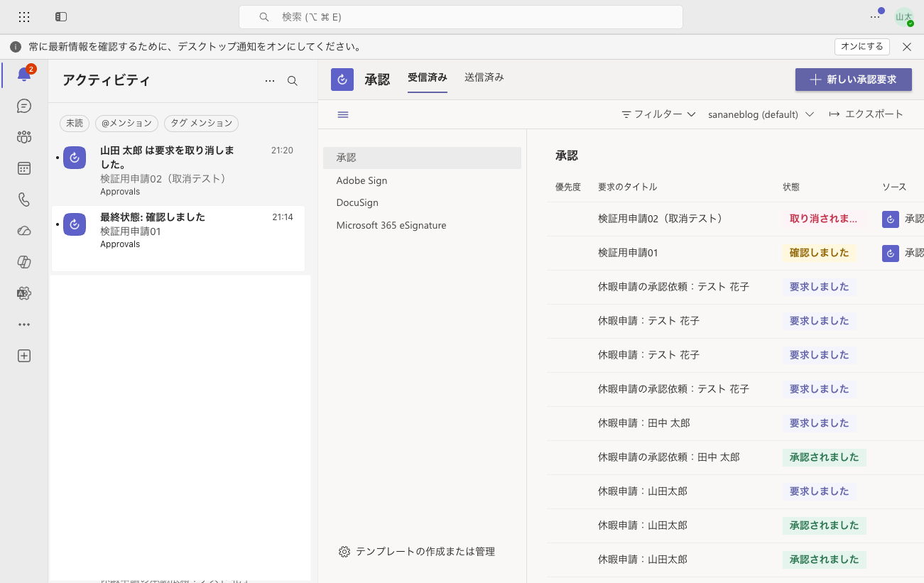The height and width of the screenshot is (583, 924).
Task: Click the ソース column header
Action: (x=894, y=187)
